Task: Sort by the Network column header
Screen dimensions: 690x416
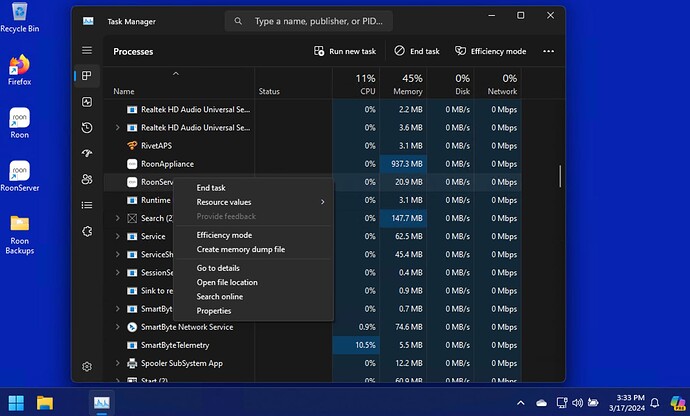Action: tap(497, 84)
